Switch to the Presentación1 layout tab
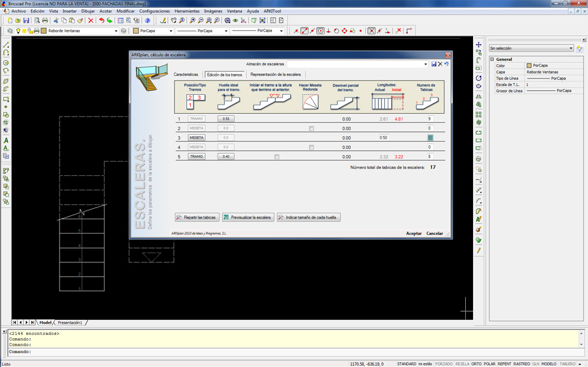This screenshot has height=367, width=588. [70, 323]
